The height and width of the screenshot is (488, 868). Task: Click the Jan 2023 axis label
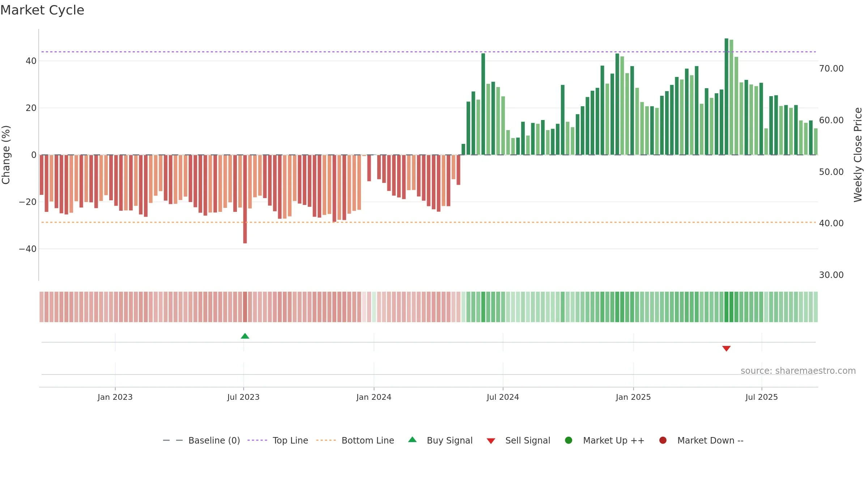coord(115,397)
